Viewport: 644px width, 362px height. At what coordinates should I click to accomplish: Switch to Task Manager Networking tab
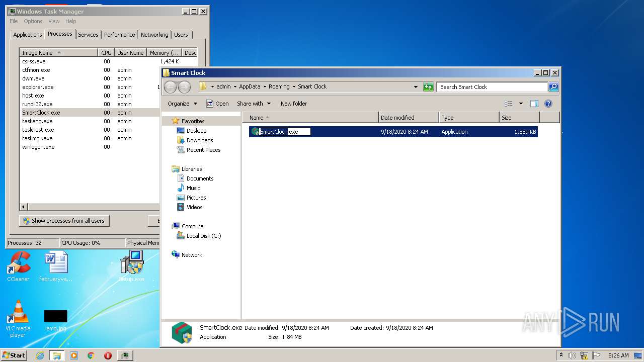click(154, 35)
